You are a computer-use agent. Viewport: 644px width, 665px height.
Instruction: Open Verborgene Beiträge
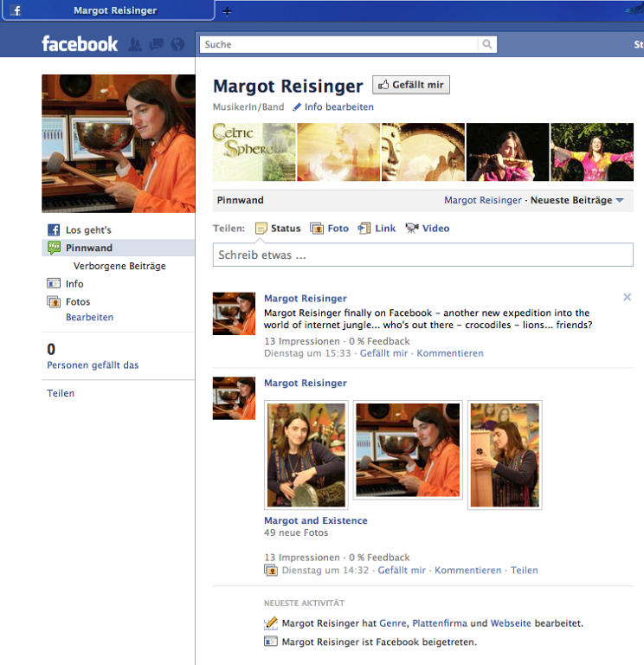click(x=119, y=266)
